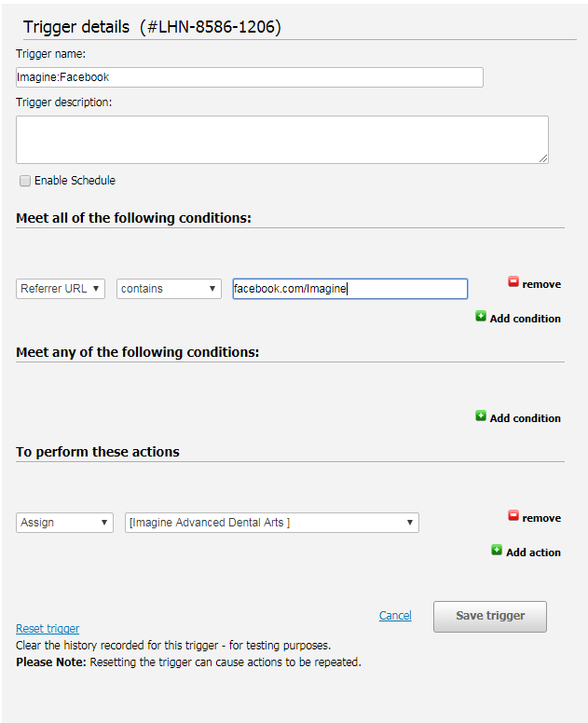
Task: Click the Cancel link
Action: pos(395,616)
